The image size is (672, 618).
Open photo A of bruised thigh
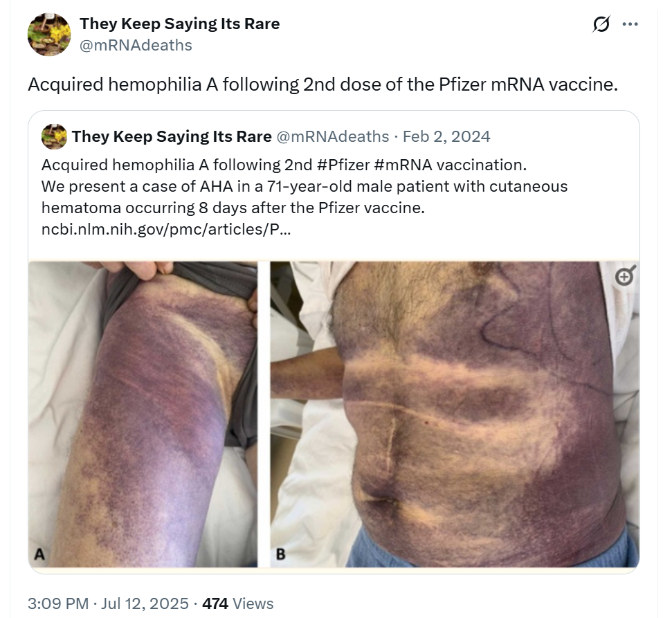click(x=143, y=415)
